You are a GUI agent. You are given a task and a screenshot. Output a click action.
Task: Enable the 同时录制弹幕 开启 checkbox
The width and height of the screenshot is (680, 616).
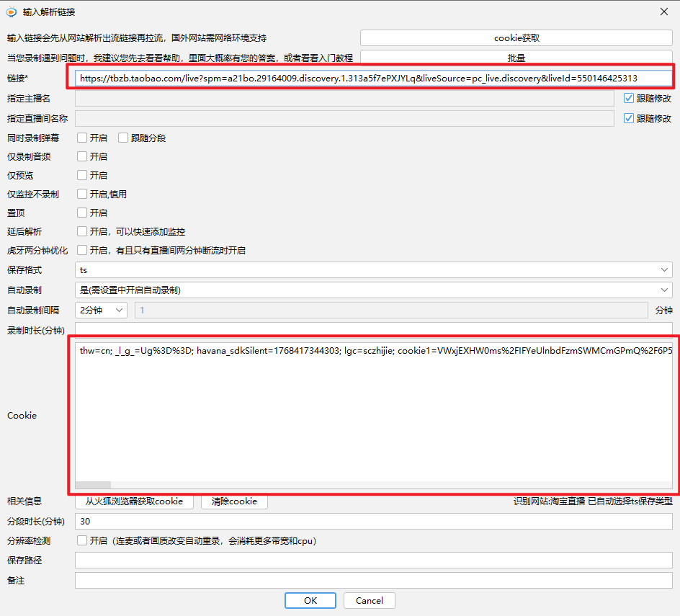pyautogui.click(x=82, y=138)
